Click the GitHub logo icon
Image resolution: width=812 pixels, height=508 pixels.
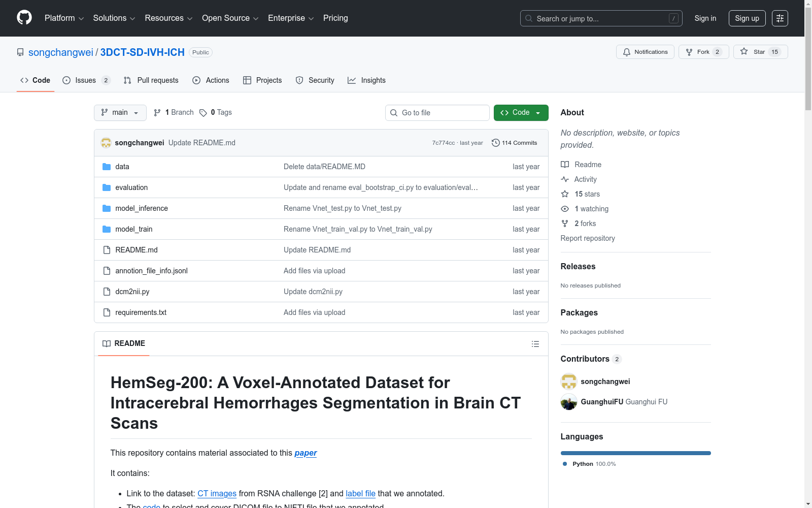point(24,18)
